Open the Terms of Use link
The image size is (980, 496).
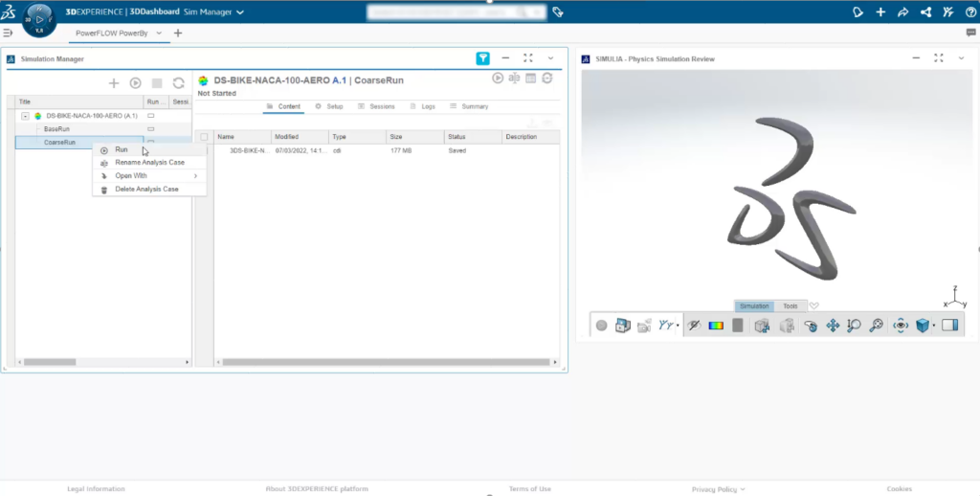click(x=529, y=488)
